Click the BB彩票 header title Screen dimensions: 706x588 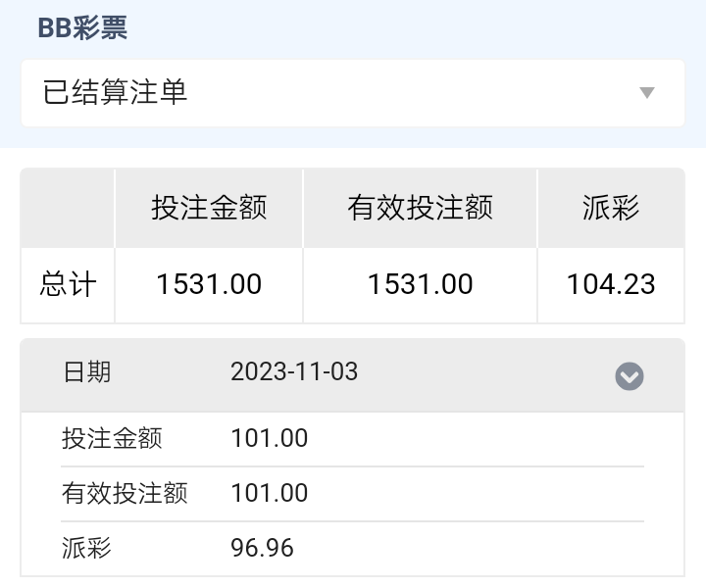pos(82,27)
